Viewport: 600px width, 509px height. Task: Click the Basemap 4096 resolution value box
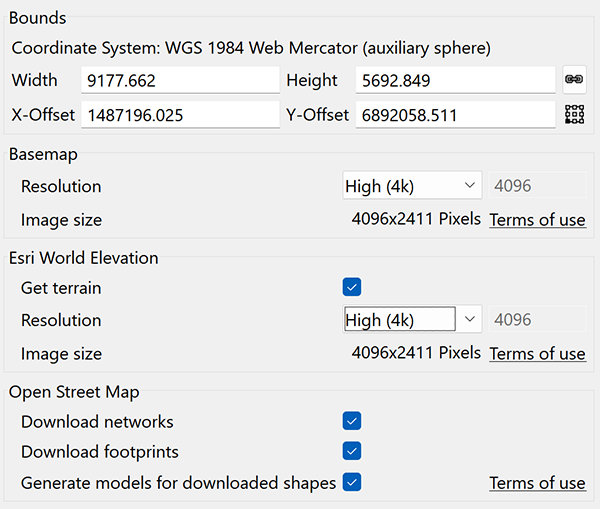(537, 186)
